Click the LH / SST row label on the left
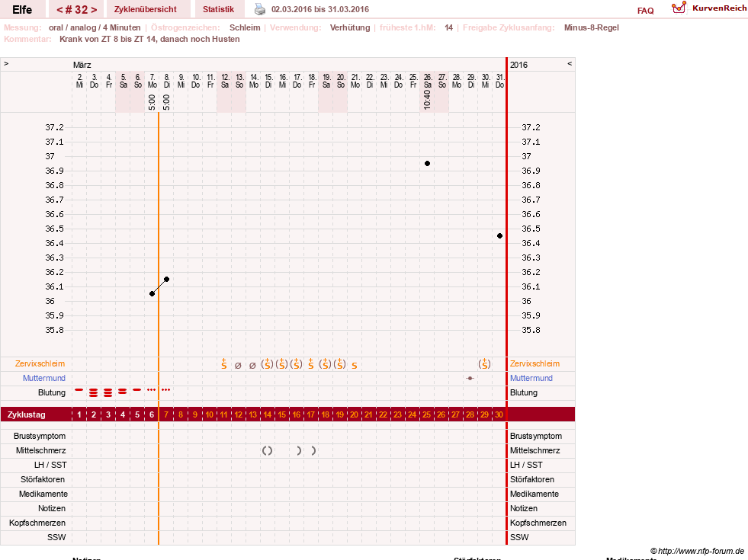The image size is (748, 560). [50, 465]
